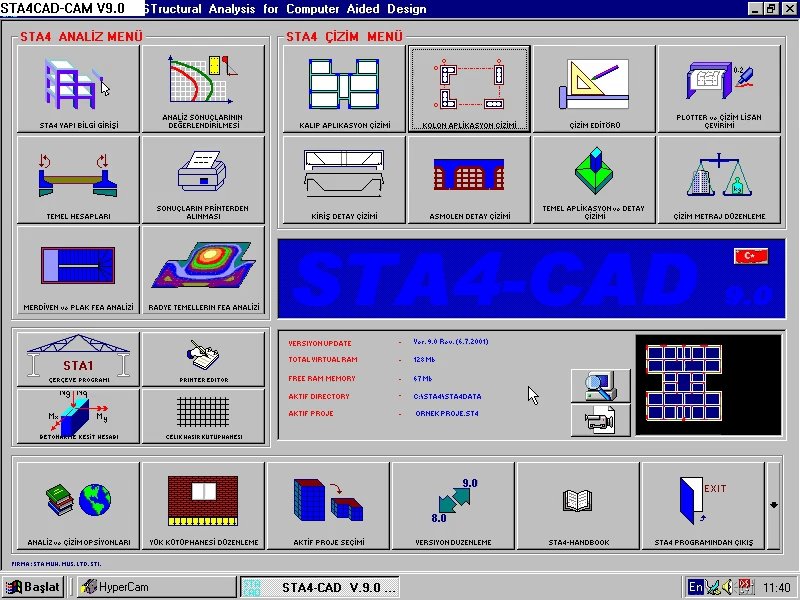The height and width of the screenshot is (600, 800).
Task: Open Çizim Metraj Düzenleme
Action: point(719,180)
